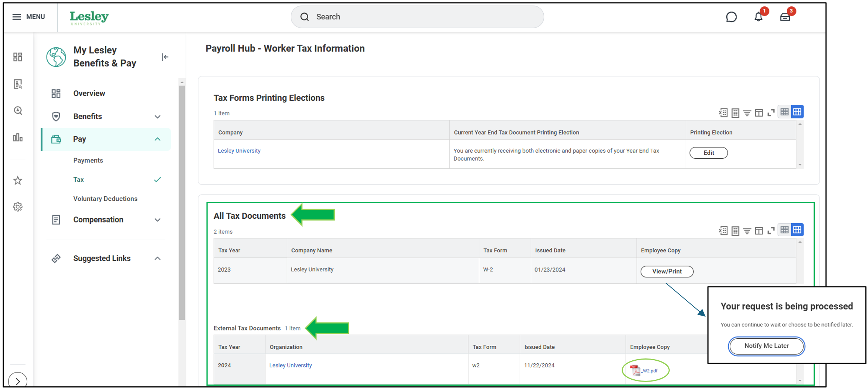Viewport: 868px width, 389px height.
Task: Export All Tax Documents table to Excel
Action: (x=723, y=231)
